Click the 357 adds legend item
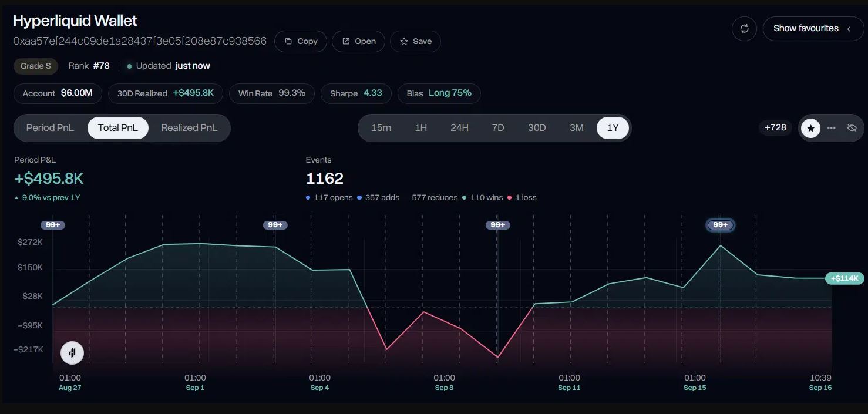The width and height of the screenshot is (868, 414). 378,198
